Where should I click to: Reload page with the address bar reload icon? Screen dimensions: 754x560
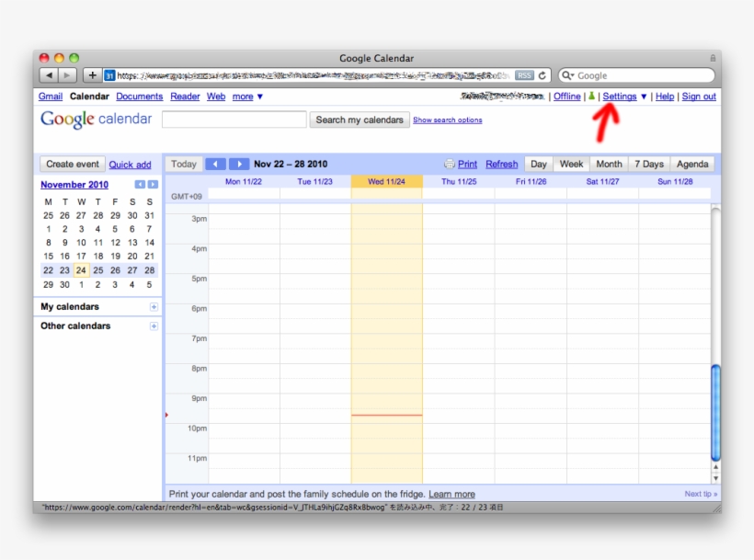click(x=542, y=75)
